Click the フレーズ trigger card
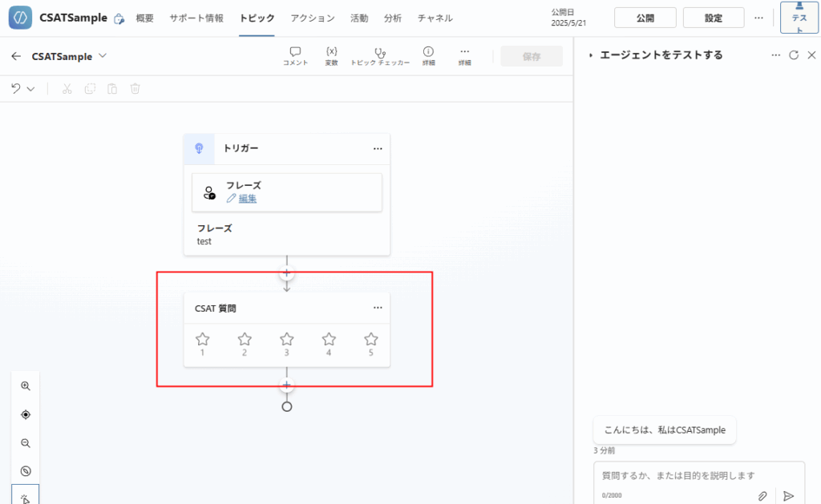 point(287,192)
